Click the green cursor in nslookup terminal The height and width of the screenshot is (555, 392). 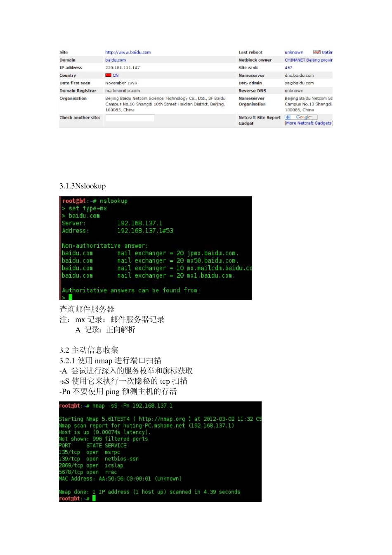tap(71, 297)
